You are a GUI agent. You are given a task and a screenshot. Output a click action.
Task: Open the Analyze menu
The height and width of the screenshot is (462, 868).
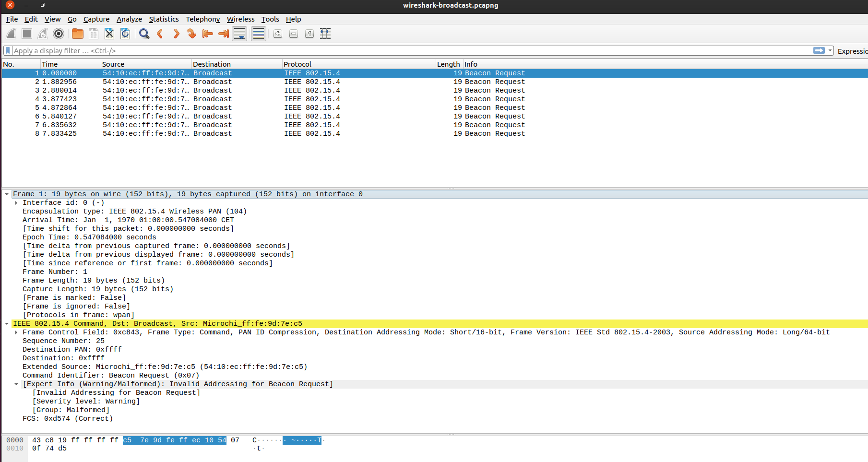point(129,19)
